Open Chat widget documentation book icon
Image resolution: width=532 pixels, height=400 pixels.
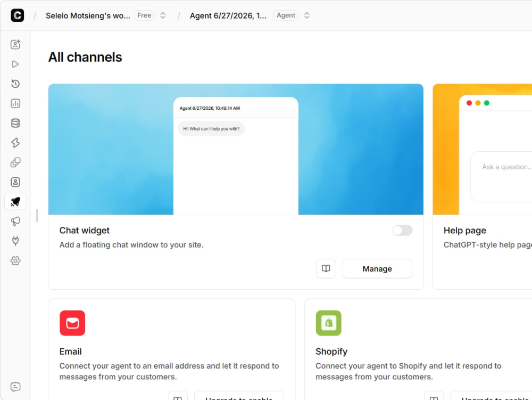(x=326, y=268)
